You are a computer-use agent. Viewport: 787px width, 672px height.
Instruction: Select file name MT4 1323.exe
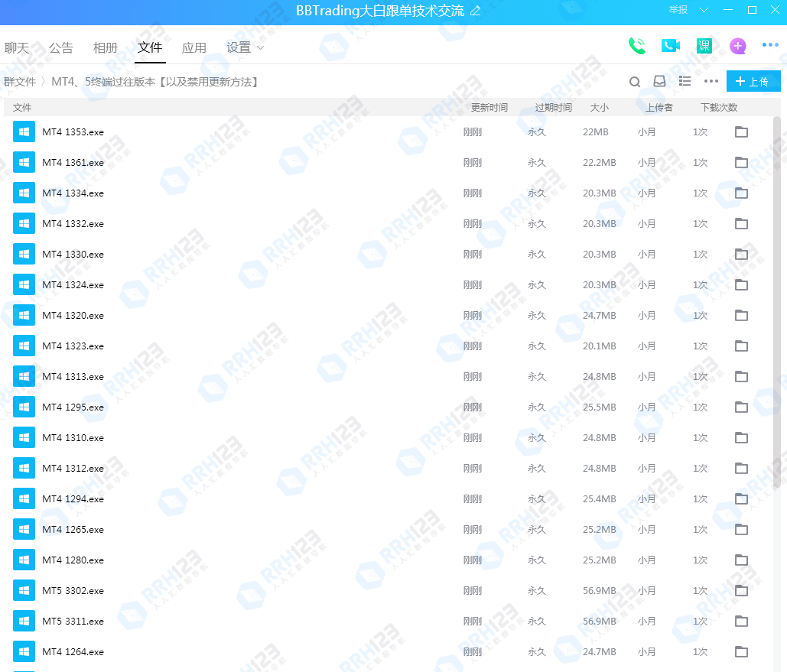73,346
